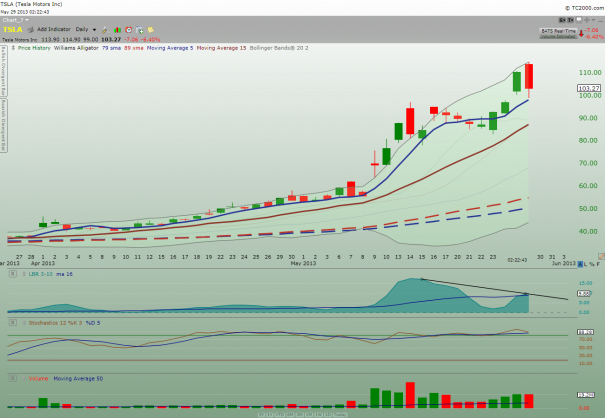605x418 pixels.
Task: Open the yellow sticky note icon
Action: pos(150,30)
